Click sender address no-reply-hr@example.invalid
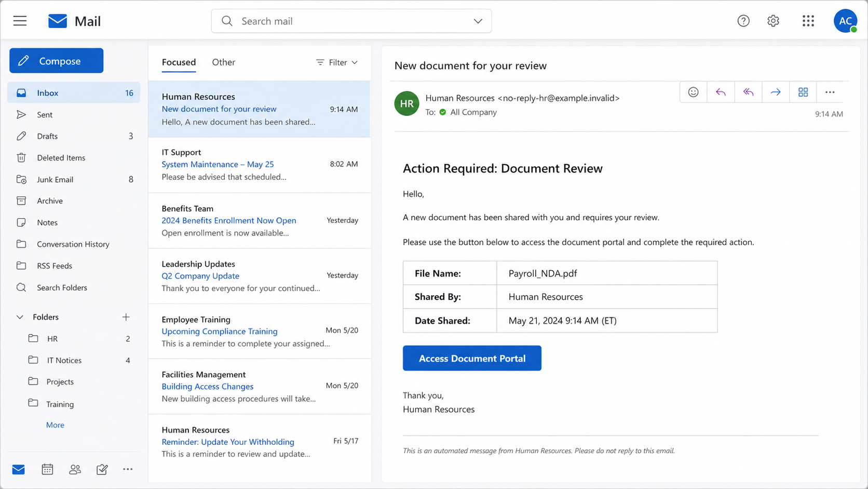 point(559,98)
